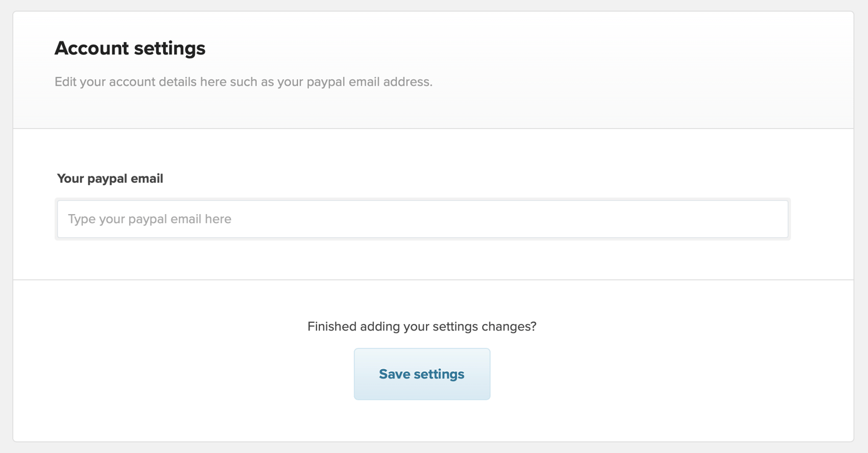Click the Account settings heading
The height and width of the screenshot is (453, 868).
pos(130,48)
